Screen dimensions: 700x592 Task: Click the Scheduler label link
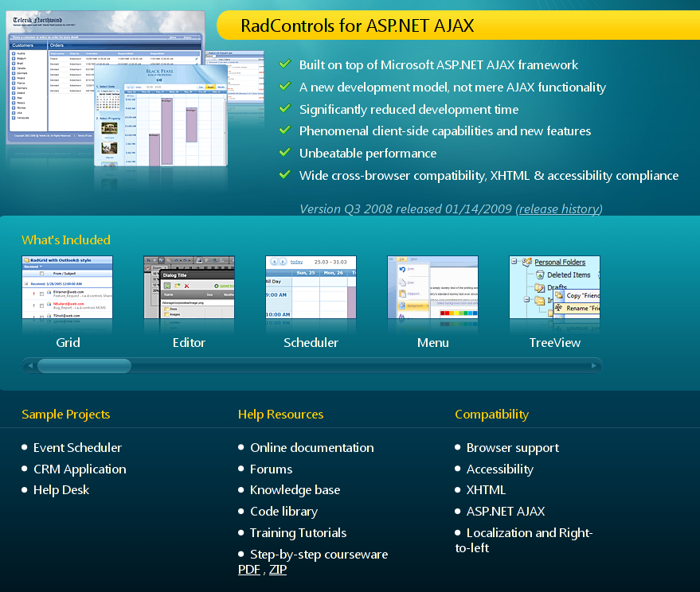pyautogui.click(x=311, y=343)
